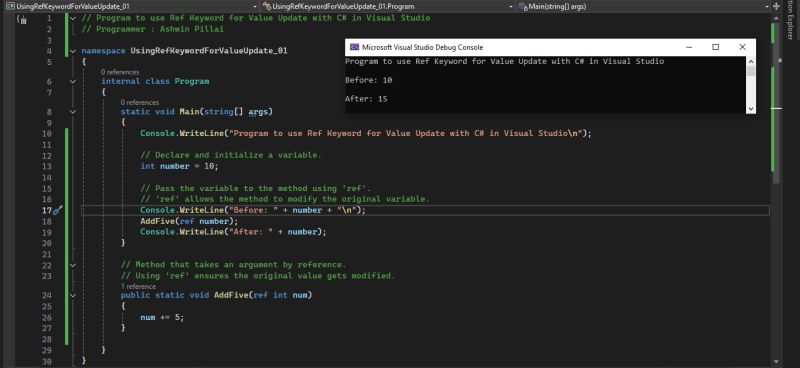This screenshot has width=800, height=368.
Task: Collapse the Main method at line 8
Action: (72, 111)
